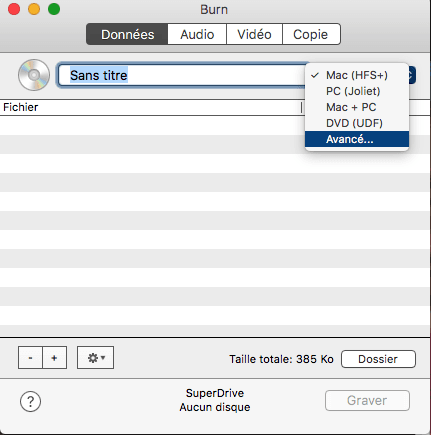
Task: Click the minus remove file button
Action: [30, 358]
